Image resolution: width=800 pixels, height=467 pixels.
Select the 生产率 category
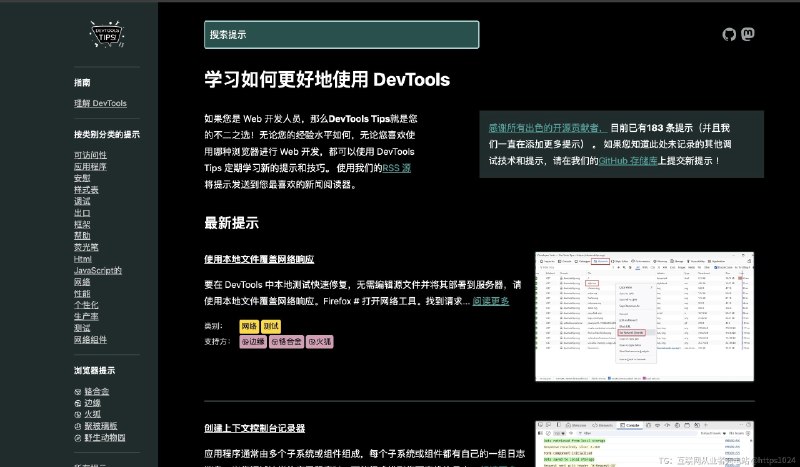pos(86,316)
